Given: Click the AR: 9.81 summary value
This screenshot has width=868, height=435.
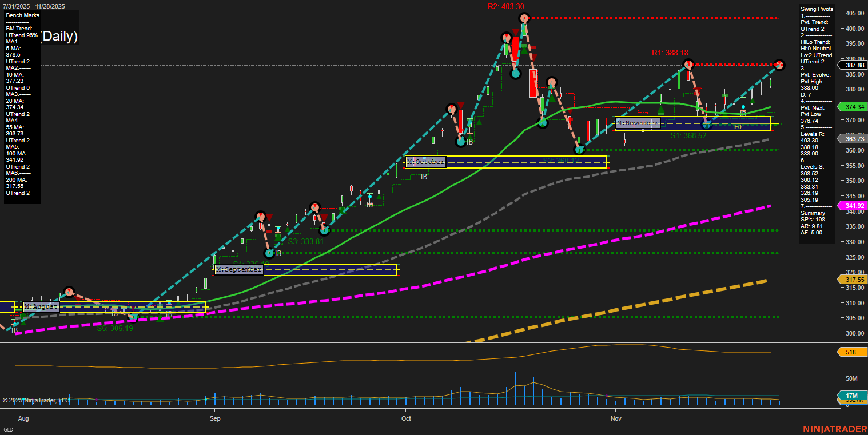Looking at the screenshot, I should 813,226.
